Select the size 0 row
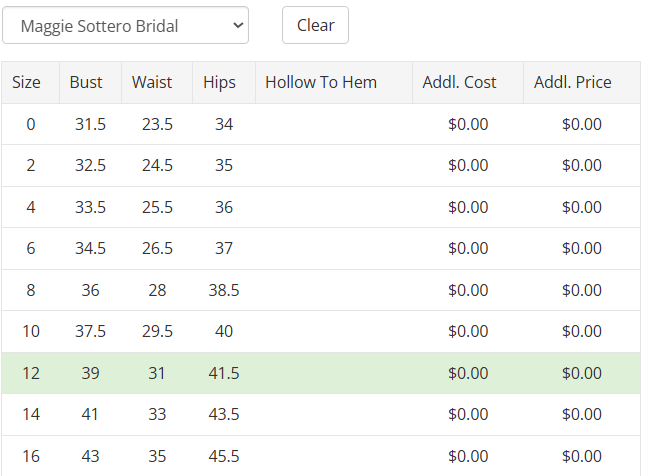This screenshot has height=476, width=646. click(30, 124)
